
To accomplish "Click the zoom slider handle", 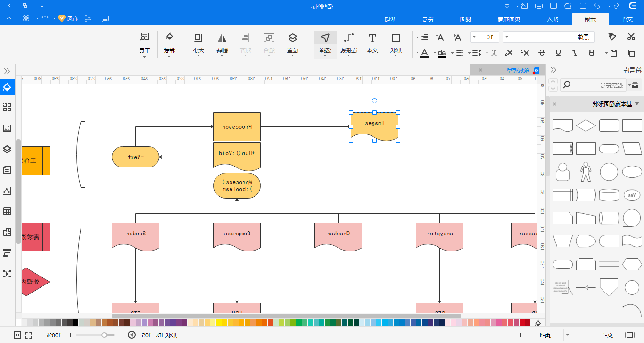I will pos(105,335).
